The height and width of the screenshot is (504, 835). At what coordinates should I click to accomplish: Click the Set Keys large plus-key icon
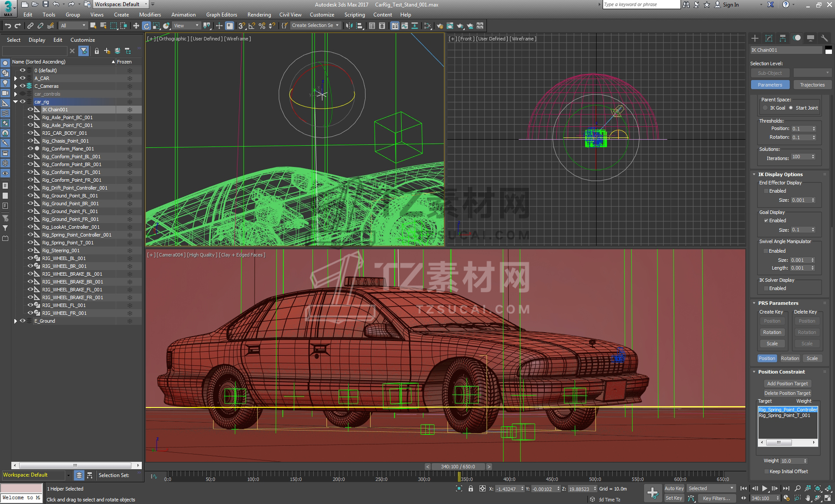(652, 493)
